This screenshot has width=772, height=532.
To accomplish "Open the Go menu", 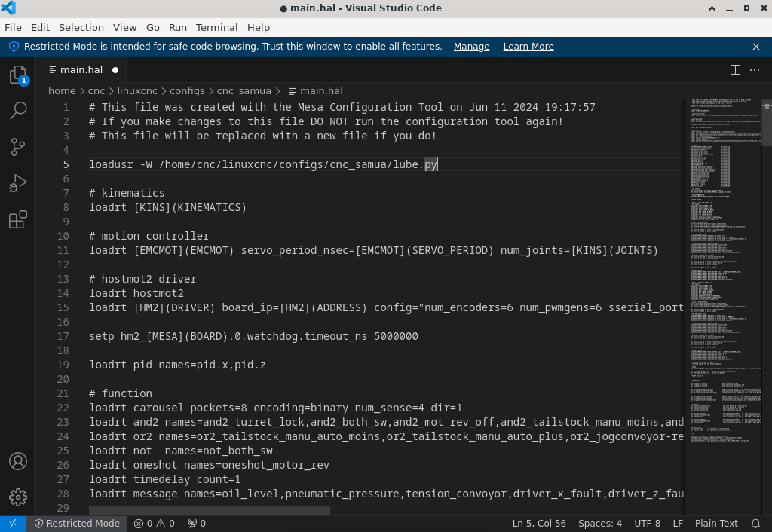I will click(x=152, y=28).
